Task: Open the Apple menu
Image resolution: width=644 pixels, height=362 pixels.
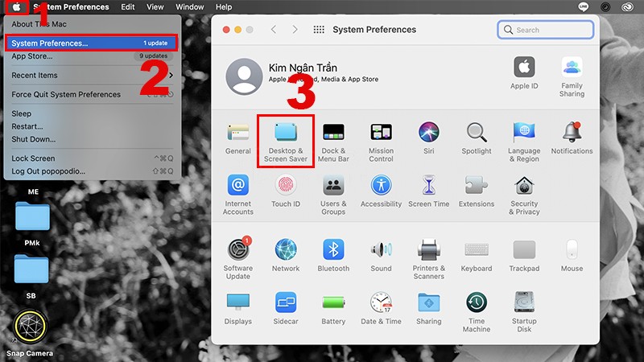Action: pos(19,7)
